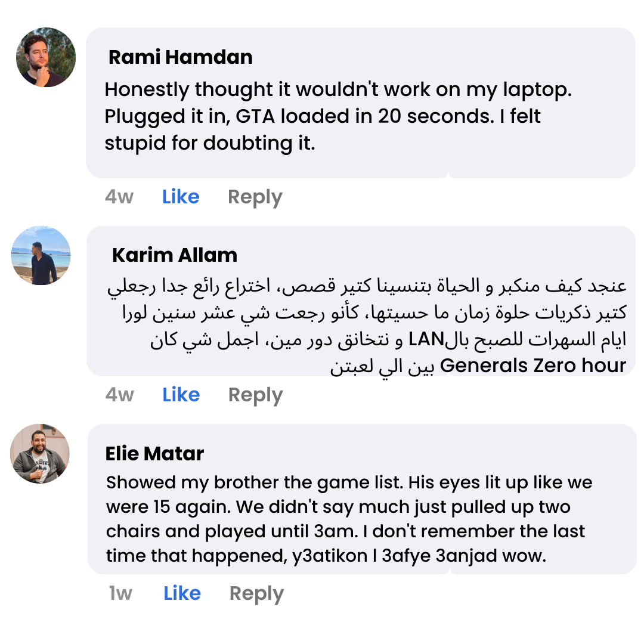Click Elie Matar's profile avatar
644x644 pixels.
click(40, 454)
